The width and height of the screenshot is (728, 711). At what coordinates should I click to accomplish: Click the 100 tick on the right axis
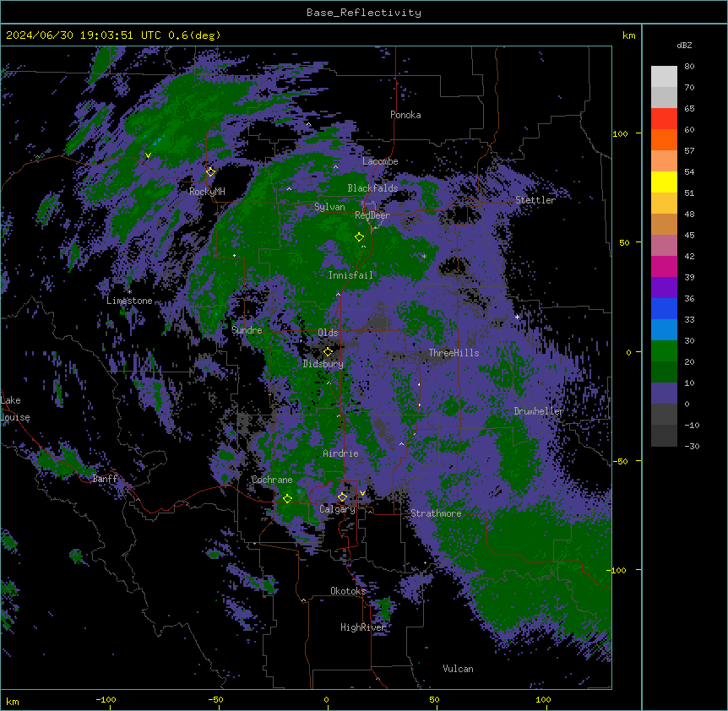pos(620,133)
